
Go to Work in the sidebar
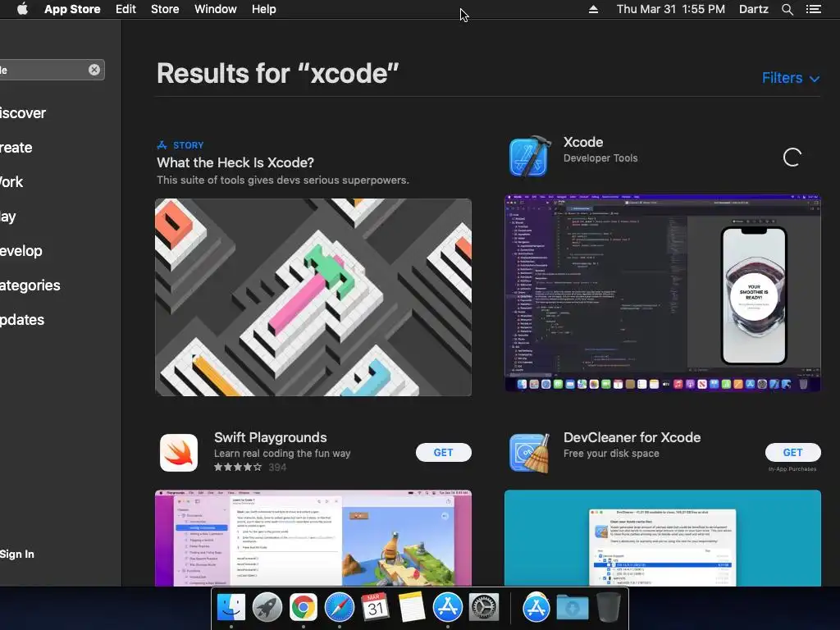pos(11,182)
